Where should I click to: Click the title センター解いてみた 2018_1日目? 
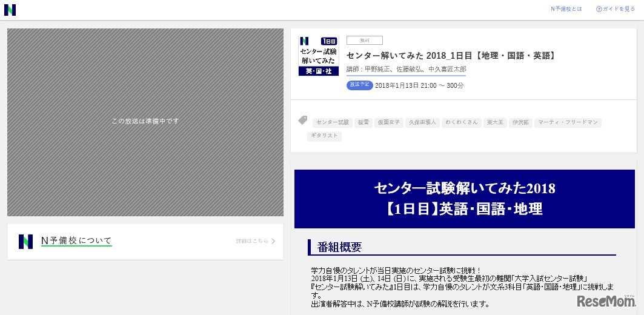point(451,56)
